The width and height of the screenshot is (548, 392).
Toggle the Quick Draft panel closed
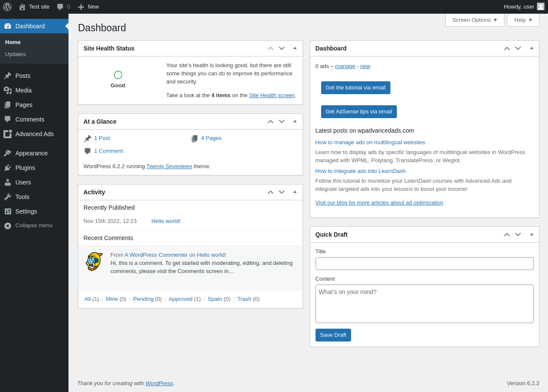pos(532,235)
